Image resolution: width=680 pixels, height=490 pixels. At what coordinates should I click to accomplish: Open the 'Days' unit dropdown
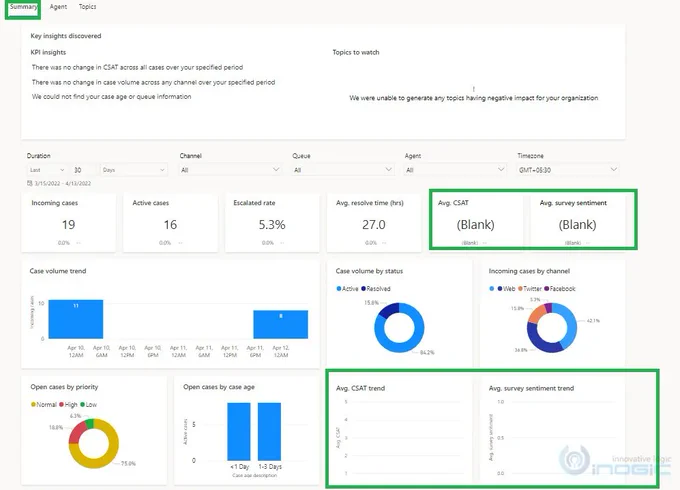pos(134,170)
